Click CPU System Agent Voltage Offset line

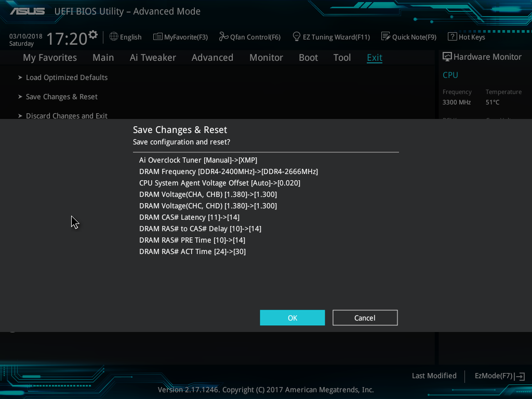(x=220, y=183)
